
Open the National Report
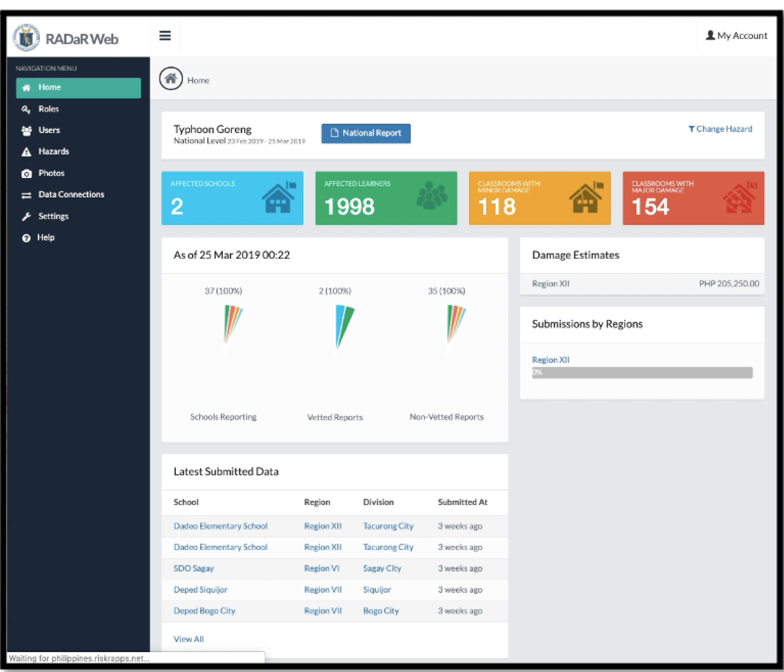pos(365,133)
